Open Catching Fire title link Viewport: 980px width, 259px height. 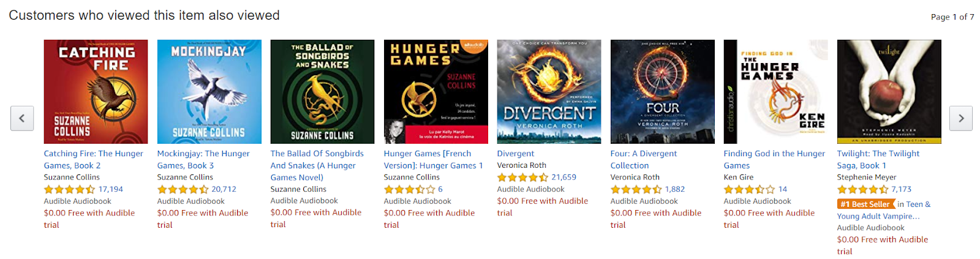[94, 159]
